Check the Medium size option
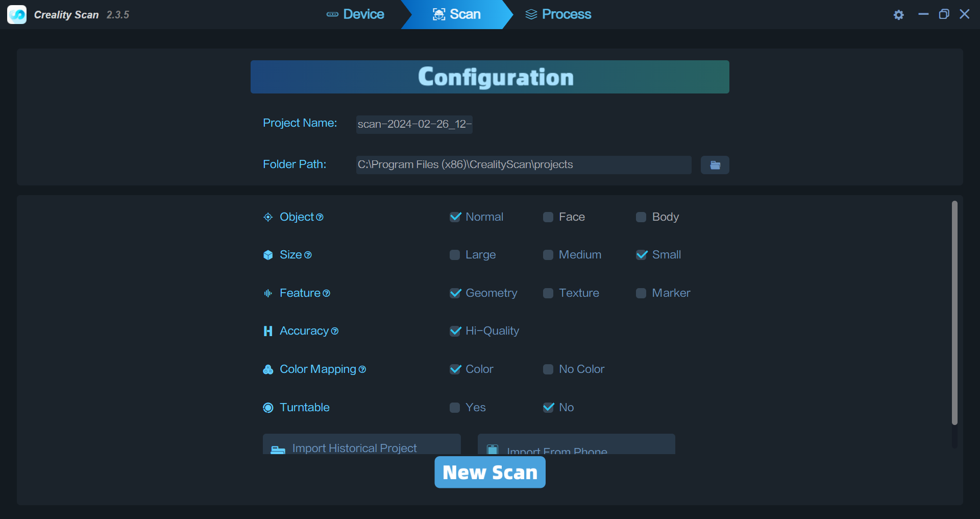Screen dimensions: 980x519 (x=548, y=255)
